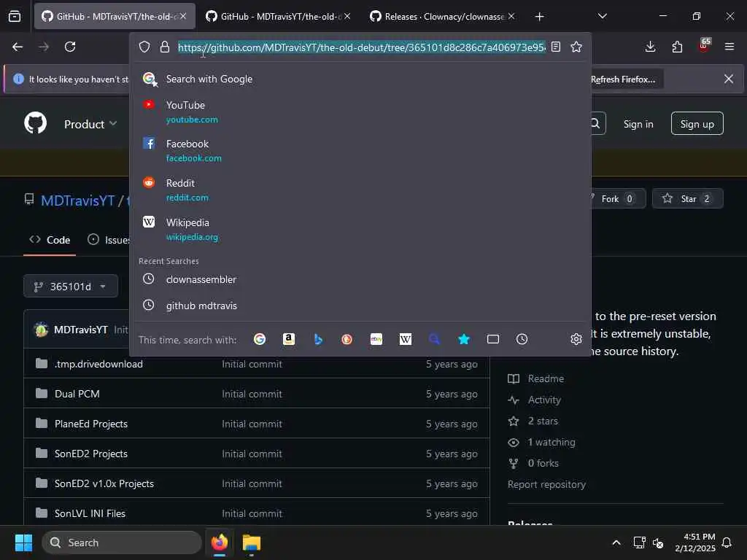Image resolution: width=747 pixels, height=560 pixels.
Task: Toggle reader view in address bar
Action: tap(555, 47)
